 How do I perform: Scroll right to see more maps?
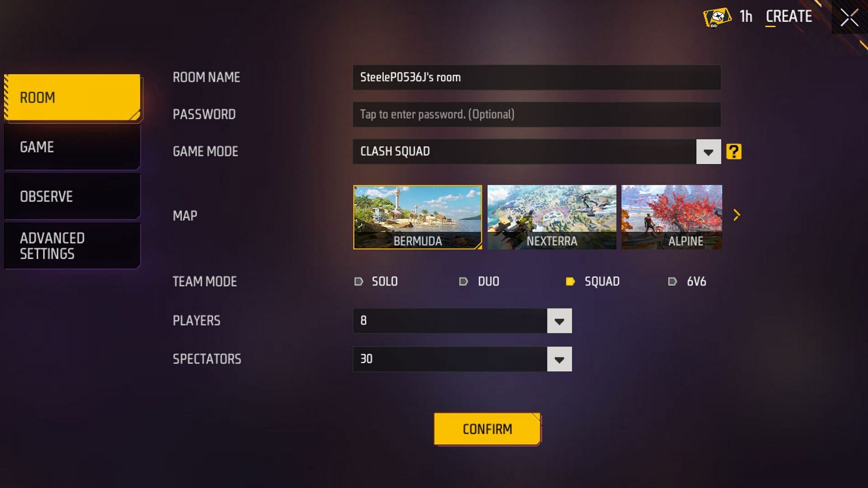click(737, 215)
